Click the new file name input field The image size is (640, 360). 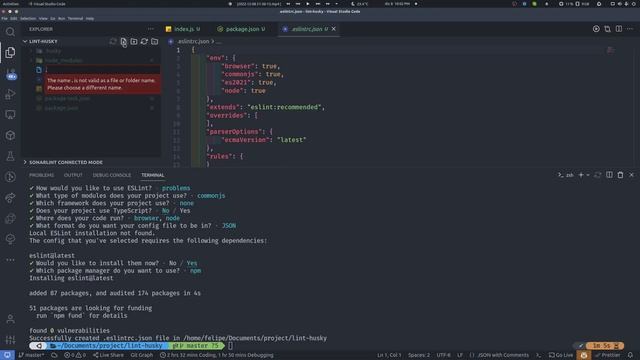tap(102, 70)
